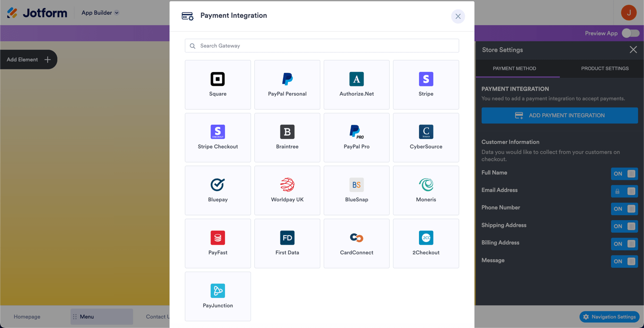Pick the BlueSnap gateway icon

(356, 185)
